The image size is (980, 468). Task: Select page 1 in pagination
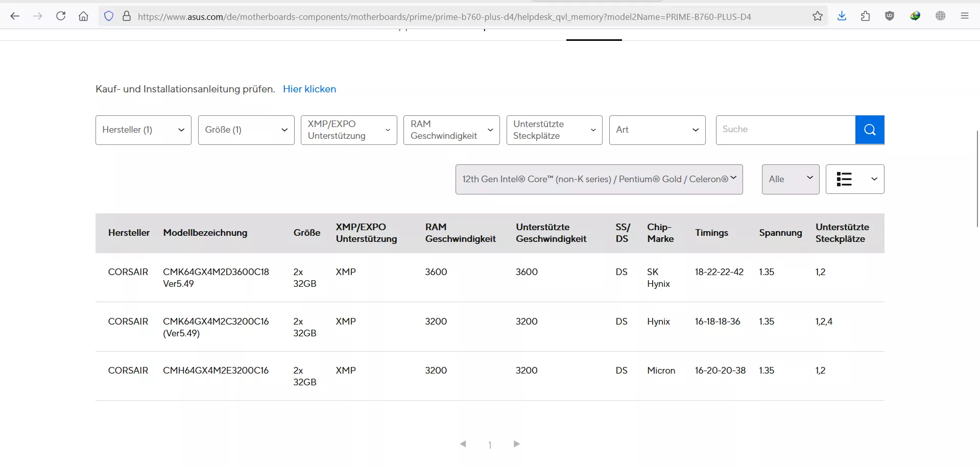490,445
